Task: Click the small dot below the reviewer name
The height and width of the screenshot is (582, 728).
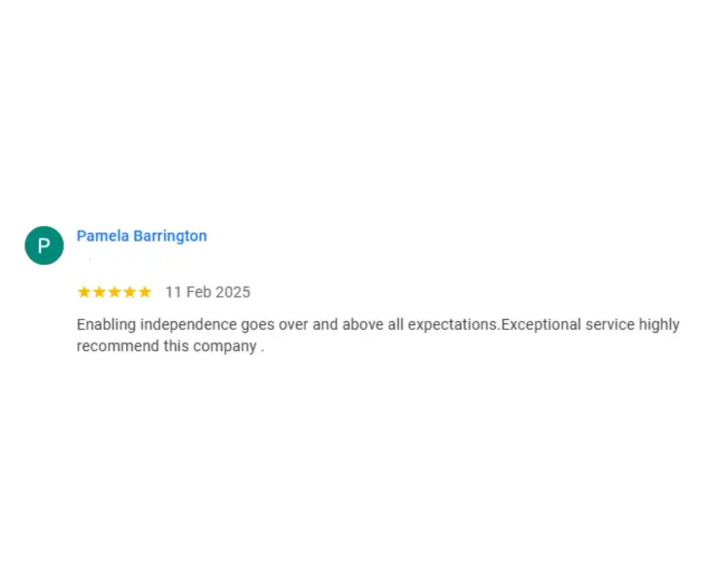Action: coord(90,260)
